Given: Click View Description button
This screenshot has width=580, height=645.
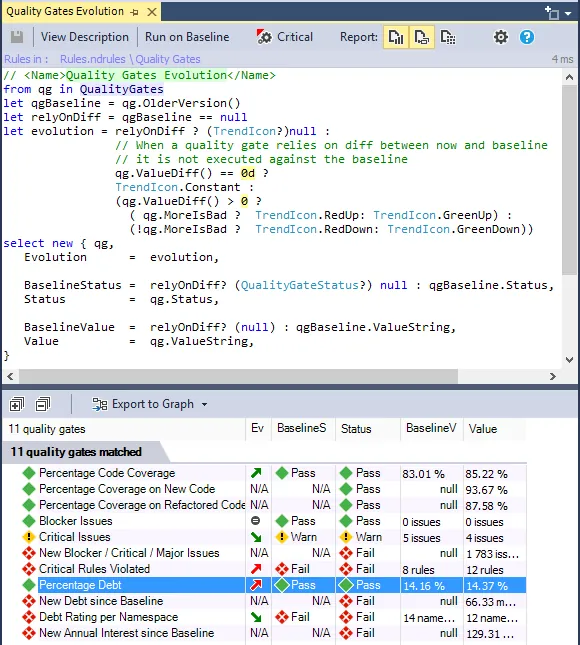Looking at the screenshot, I should pos(85,37).
